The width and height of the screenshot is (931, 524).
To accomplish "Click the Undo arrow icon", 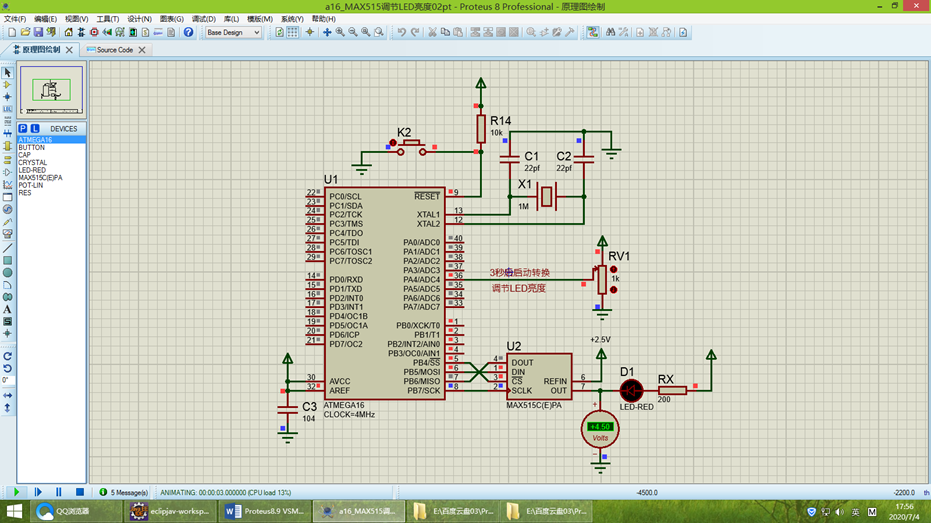I will pos(402,33).
